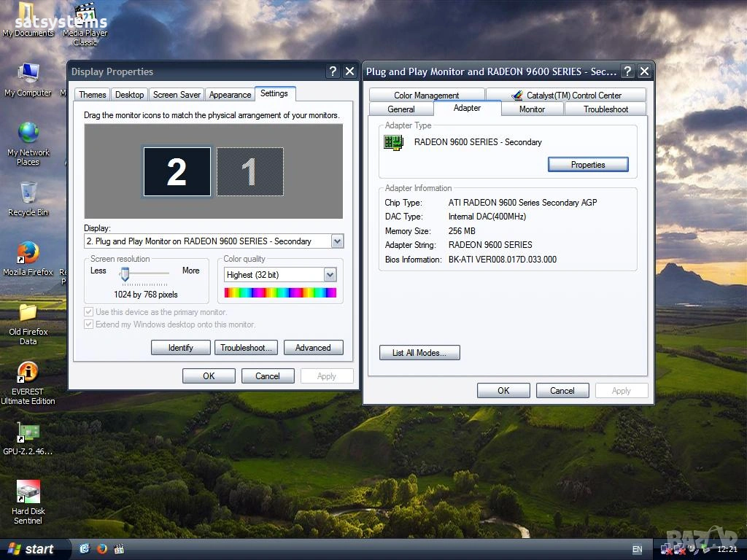Click the Screen resolution slider handle
This screenshot has height=560, width=747.
125,274
